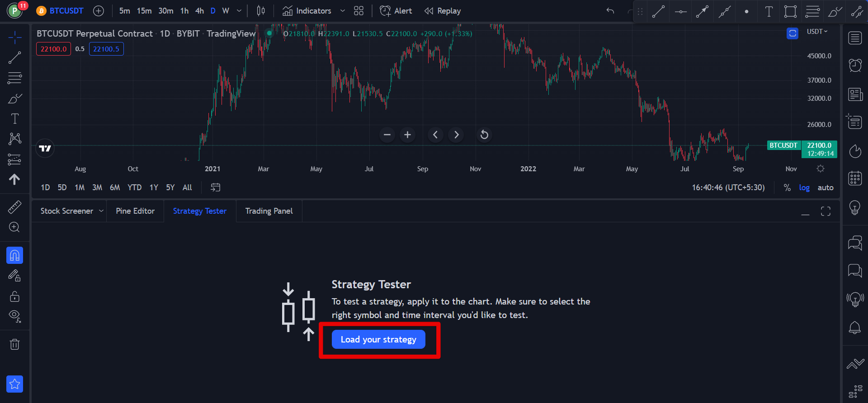Switch to the Pine Editor tab
The image size is (868, 403).
pyautogui.click(x=135, y=211)
